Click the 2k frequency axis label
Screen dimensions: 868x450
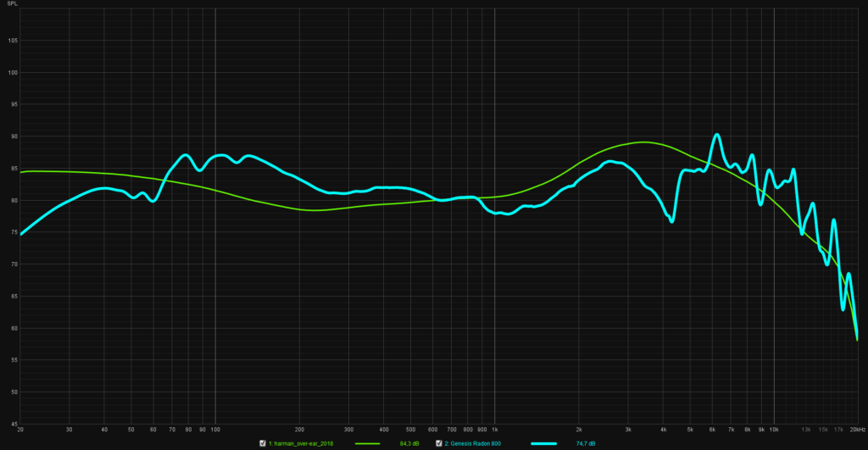click(579, 430)
